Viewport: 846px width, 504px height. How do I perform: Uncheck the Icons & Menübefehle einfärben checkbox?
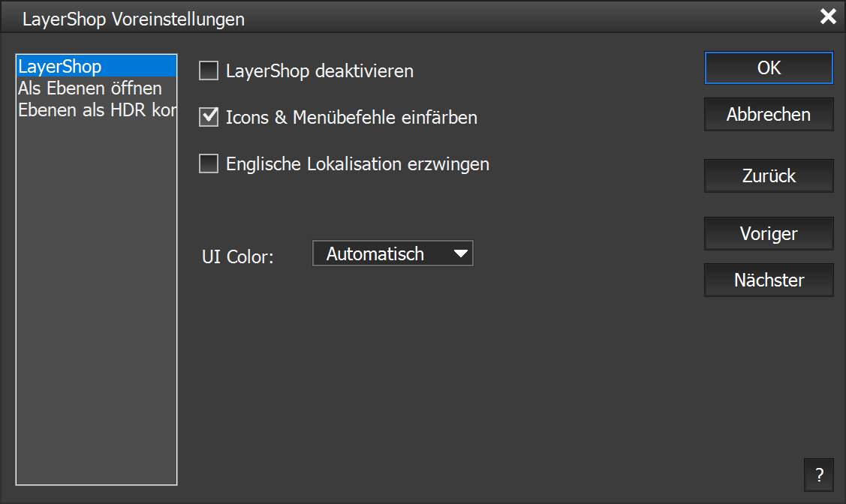(208, 118)
